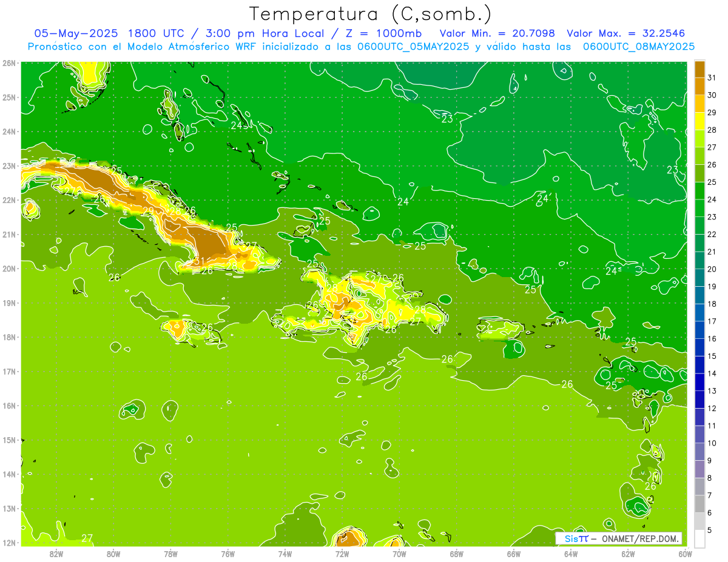Click the 'Temperatura (C,somb.)' chart title
Image resolution: width=728 pixels, height=562 pixels.
coord(370,13)
